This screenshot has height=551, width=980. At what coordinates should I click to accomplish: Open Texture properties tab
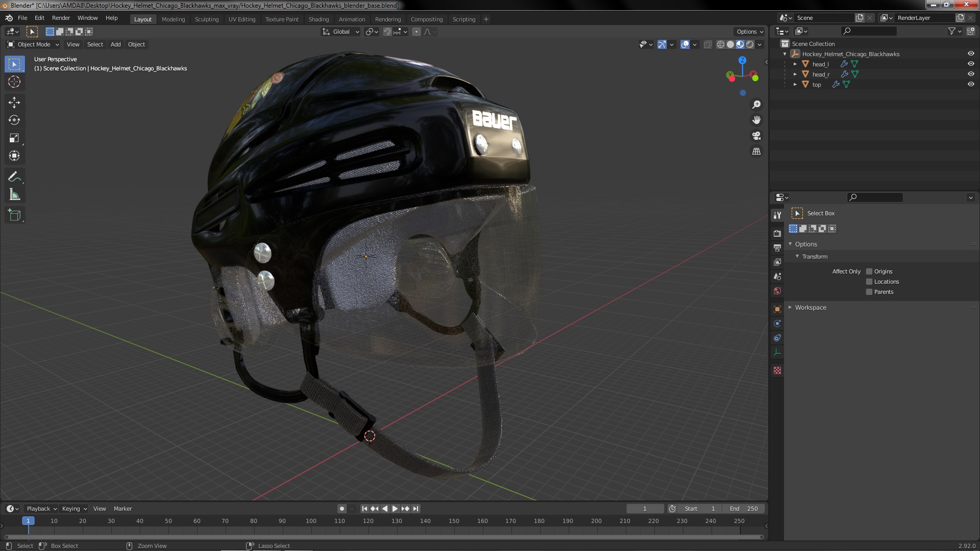coord(777,370)
